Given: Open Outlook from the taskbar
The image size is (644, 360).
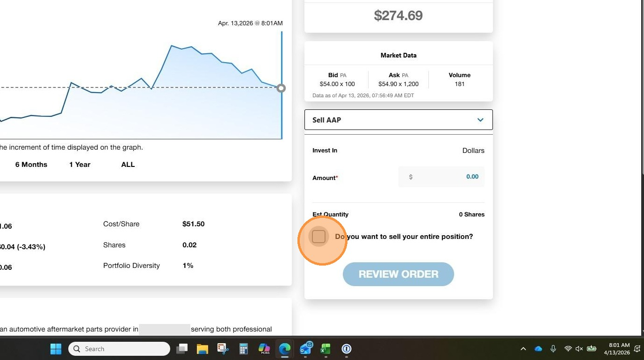Looking at the screenshot, I should (306, 349).
